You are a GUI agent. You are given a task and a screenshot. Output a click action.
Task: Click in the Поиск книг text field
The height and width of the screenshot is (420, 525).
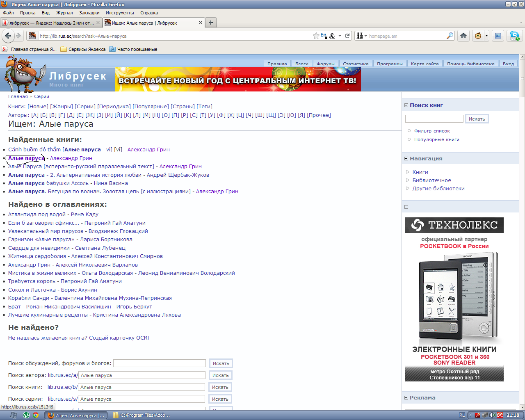(434, 119)
